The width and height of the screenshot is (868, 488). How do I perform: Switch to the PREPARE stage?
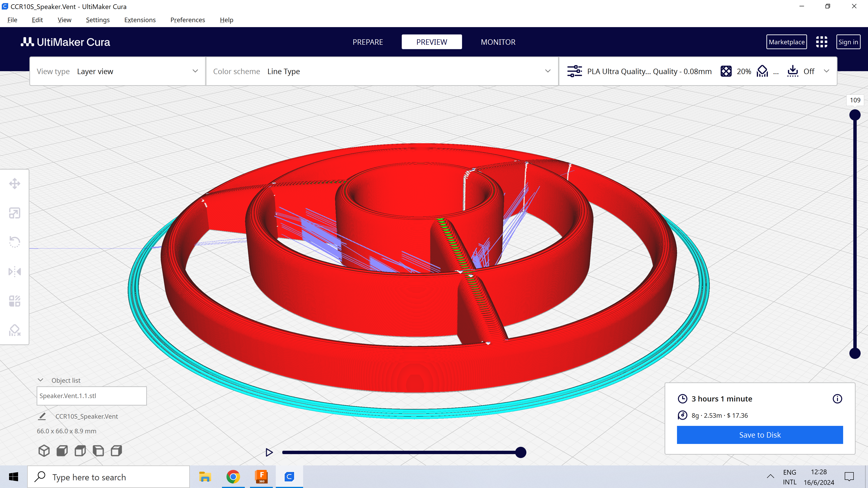click(x=368, y=42)
